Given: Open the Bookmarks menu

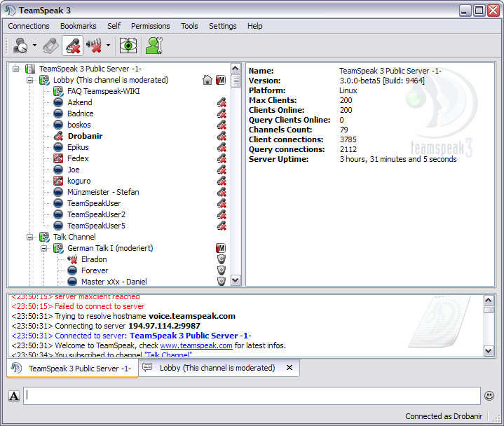Looking at the screenshot, I should pos(78,26).
